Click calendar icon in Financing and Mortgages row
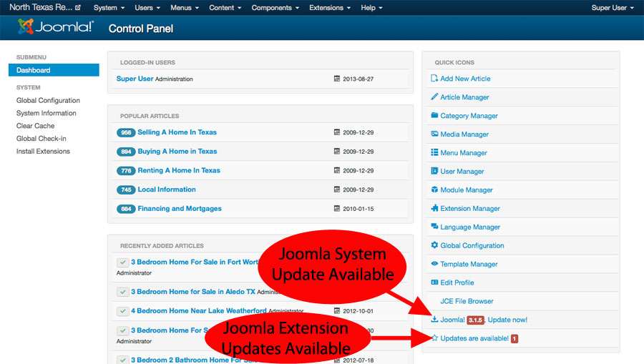 click(337, 209)
